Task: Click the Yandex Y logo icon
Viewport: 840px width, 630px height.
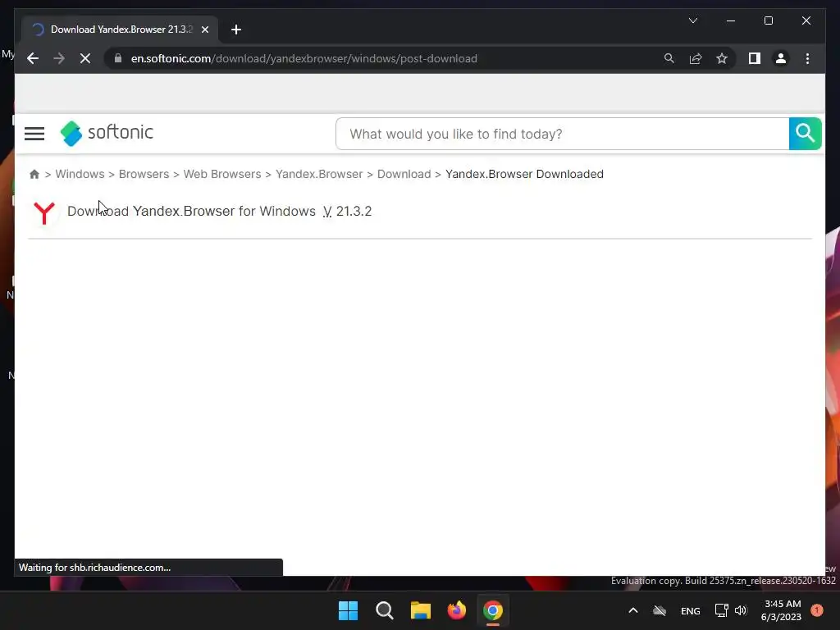Action: pos(44,212)
